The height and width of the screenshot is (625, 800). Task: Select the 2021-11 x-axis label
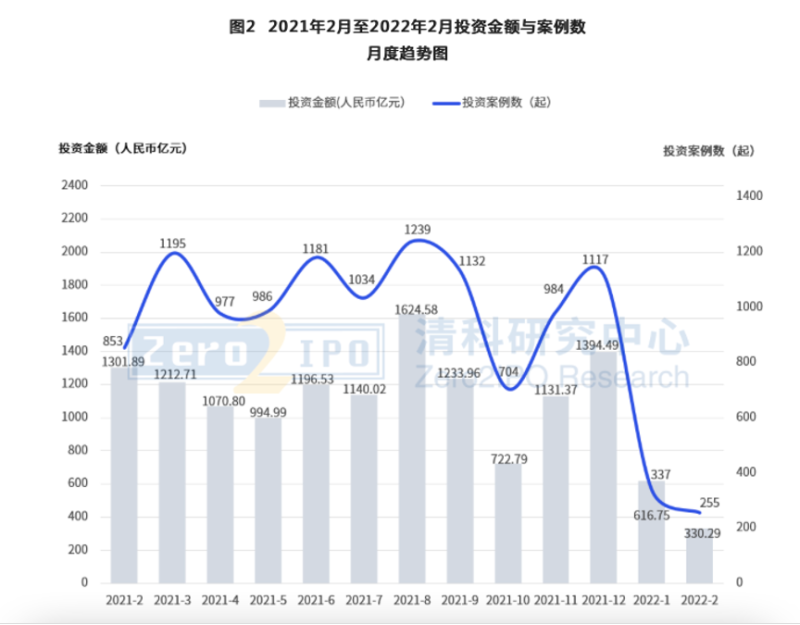pos(555,599)
